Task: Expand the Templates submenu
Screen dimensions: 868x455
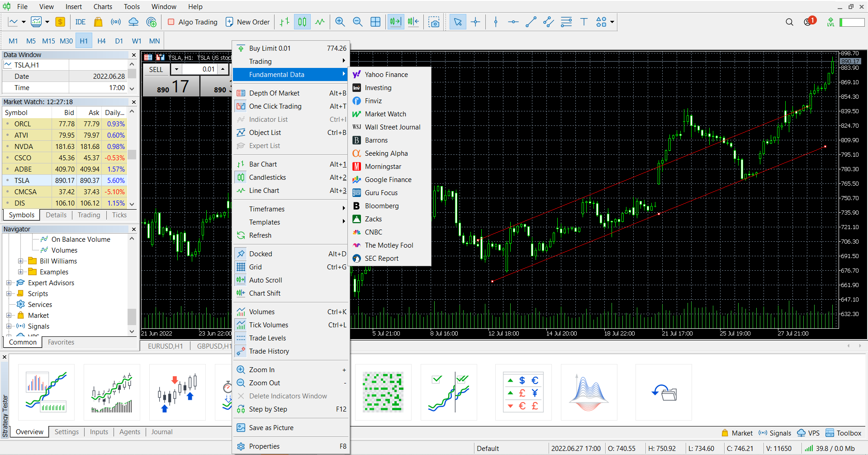Action: click(291, 222)
